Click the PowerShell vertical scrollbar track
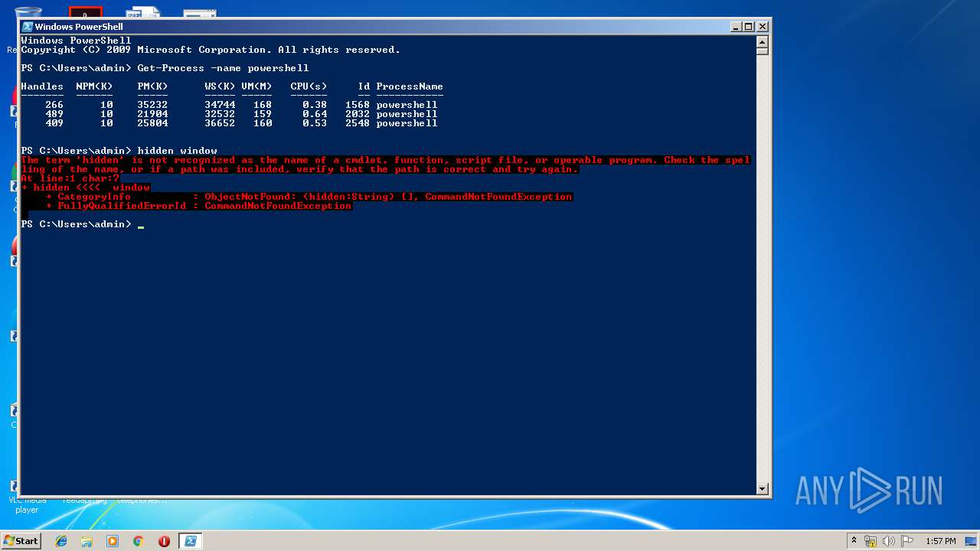 click(762, 268)
